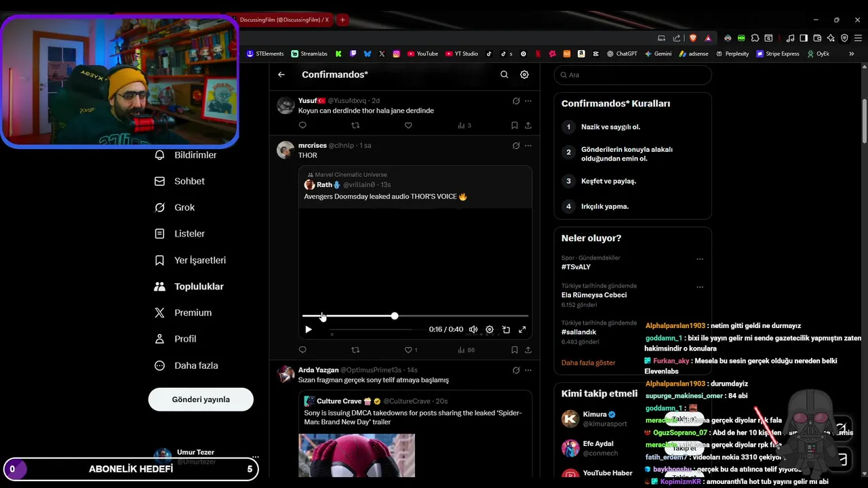The image size is (868, 488).
Task: Open Grok icon on Arda Yazgan's post
Action: (x=516, y=370)
